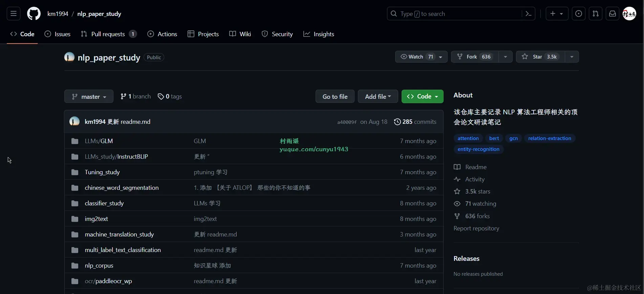
Task: View the 636 forks list
Action: click(472, 216)
